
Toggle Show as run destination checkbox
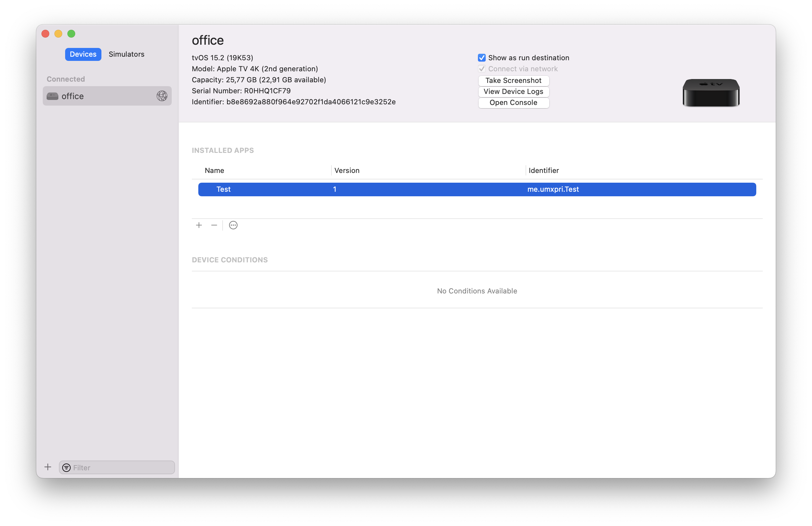[x=481, y=58]
